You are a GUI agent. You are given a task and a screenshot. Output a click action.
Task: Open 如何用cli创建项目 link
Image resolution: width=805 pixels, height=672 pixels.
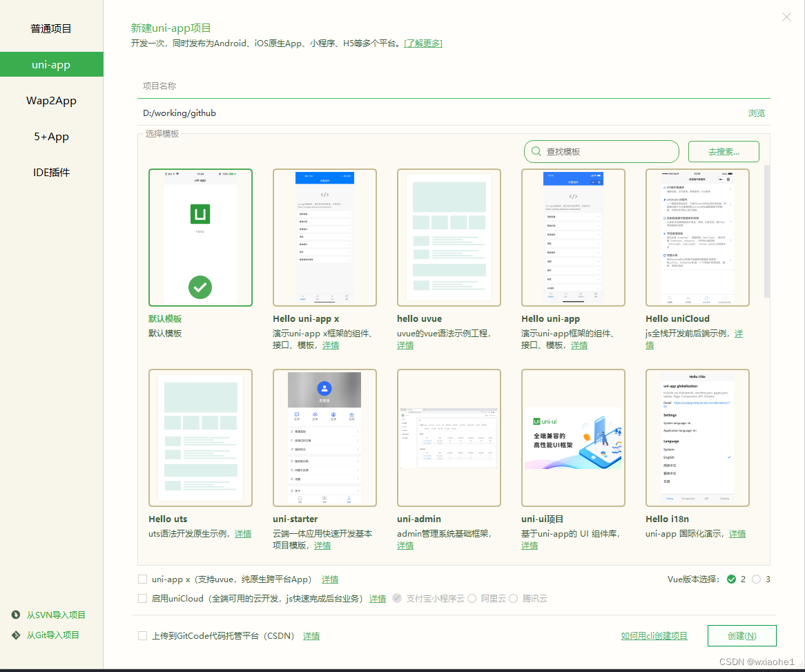pos(654,636)
